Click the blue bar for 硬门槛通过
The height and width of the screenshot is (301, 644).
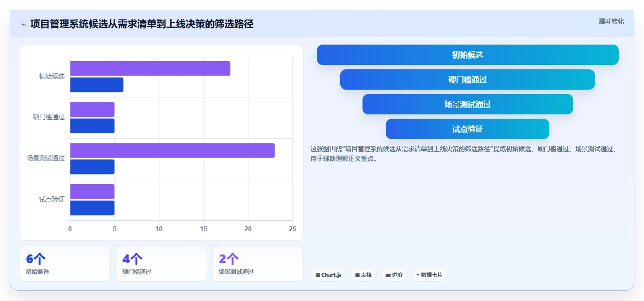click(x=92, y=126)
